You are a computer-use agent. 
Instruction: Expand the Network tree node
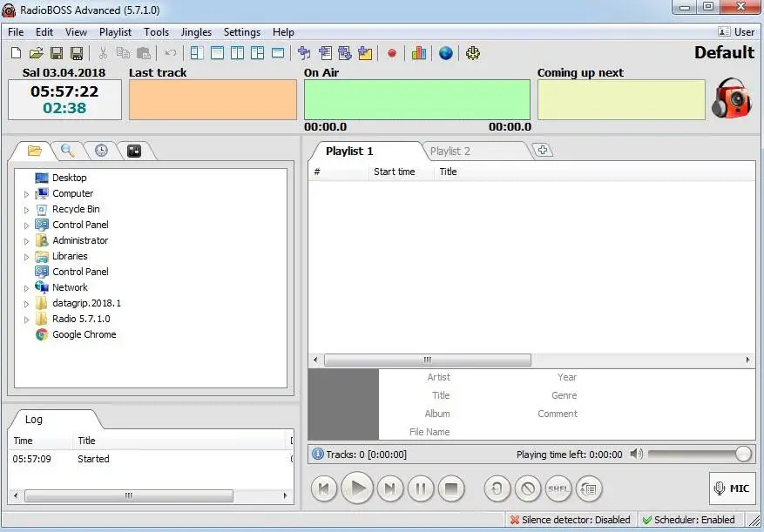[x=27, y=287]
